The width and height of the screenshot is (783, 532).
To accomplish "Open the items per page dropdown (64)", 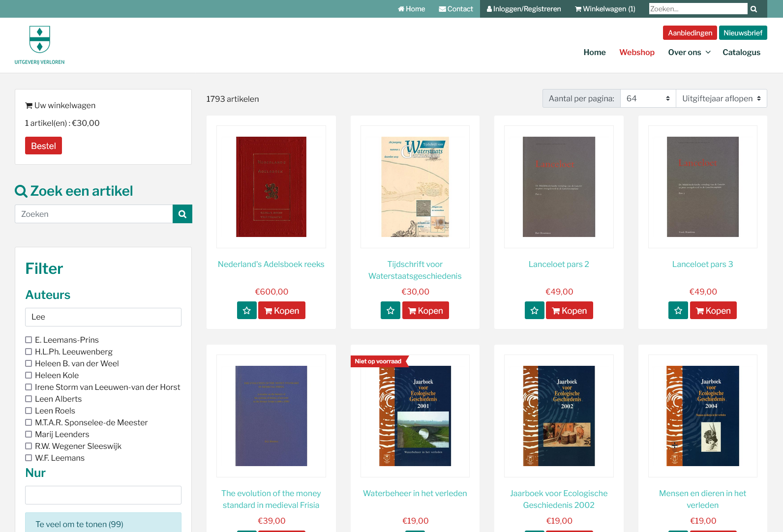I will tap(648, 98).
